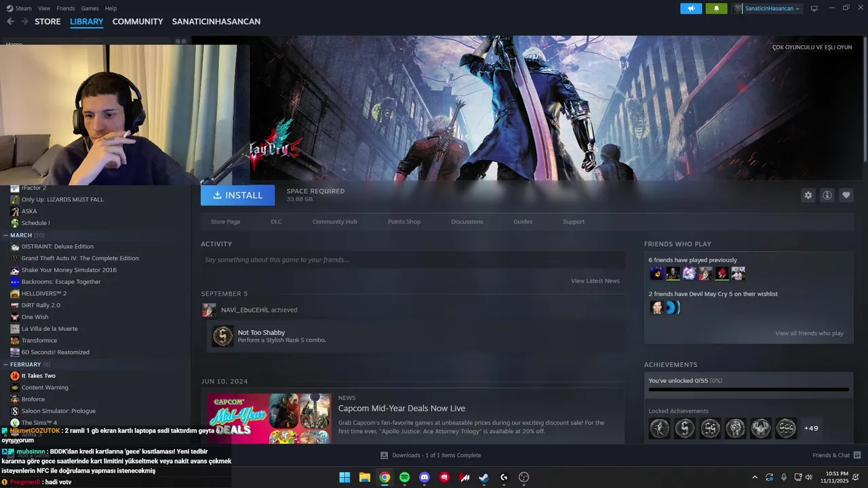The image size is (868, 488).
Task: Open the game's Store Page link
Action: [225, 222]
